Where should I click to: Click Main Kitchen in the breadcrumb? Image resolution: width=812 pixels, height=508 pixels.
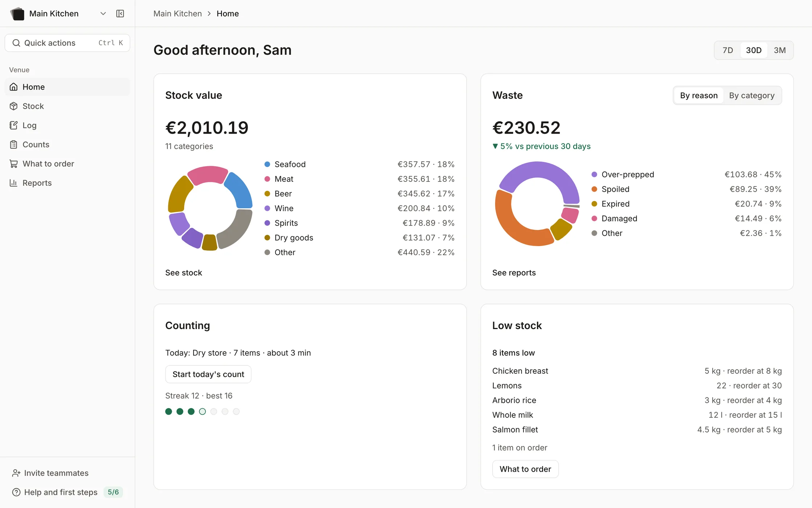[x=178, y=14]
